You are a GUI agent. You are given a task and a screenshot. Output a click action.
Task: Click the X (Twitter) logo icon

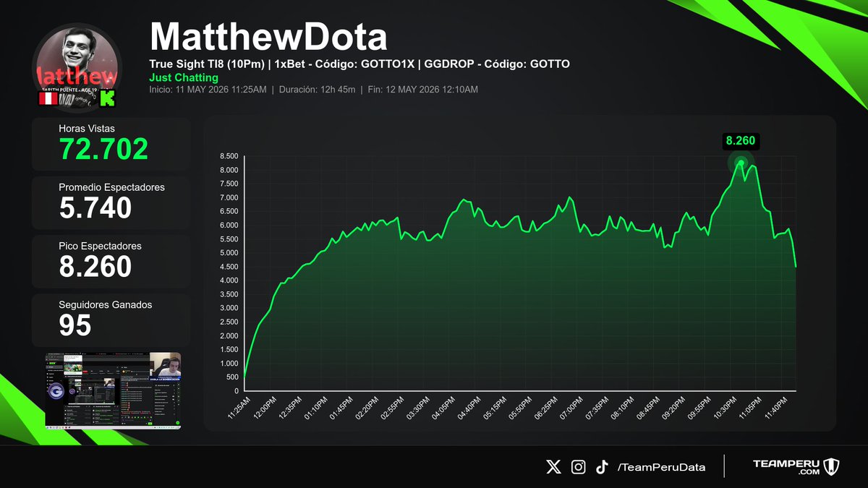(553, 467)
